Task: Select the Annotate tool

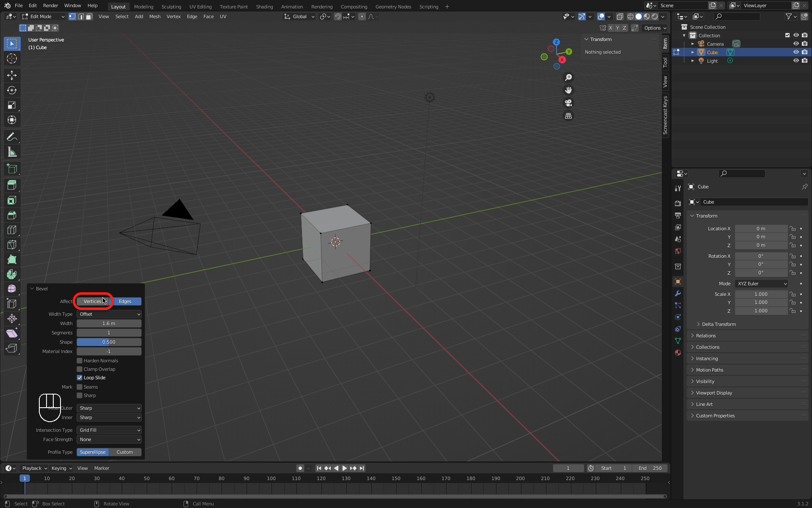Action: tap(12, 137)
